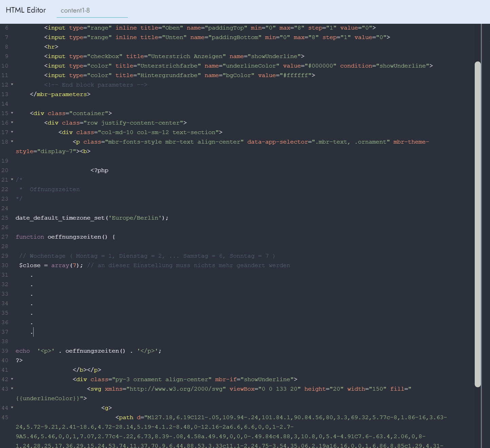The height and width of the screenshot is (448, 490).
Task: Click line number 25 in the gutter
Action: pyautogui.click(x=5, y=218)
